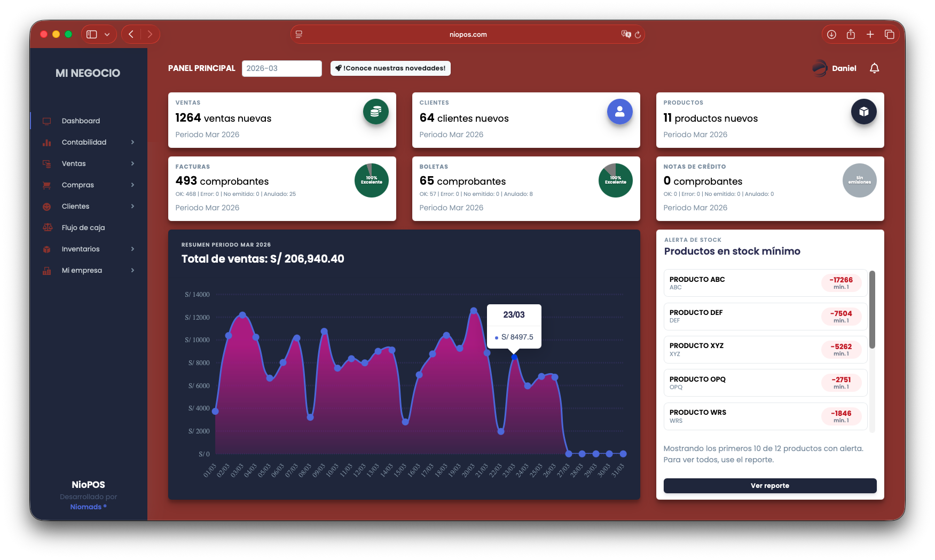Image resolution: width=935 pixels, height=560 pixels.
Task: Click the Flujo de caja scale icon
Action: [46, 227]
